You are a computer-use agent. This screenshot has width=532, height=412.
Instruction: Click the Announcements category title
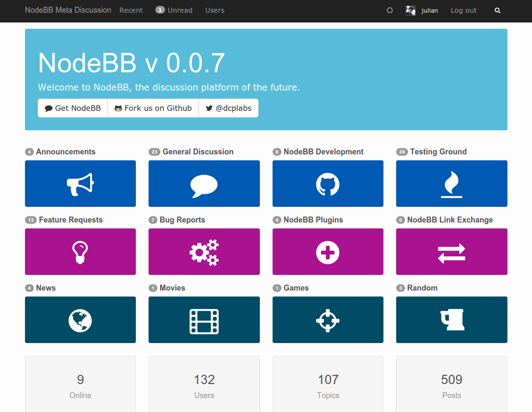(x=66, y=152)
